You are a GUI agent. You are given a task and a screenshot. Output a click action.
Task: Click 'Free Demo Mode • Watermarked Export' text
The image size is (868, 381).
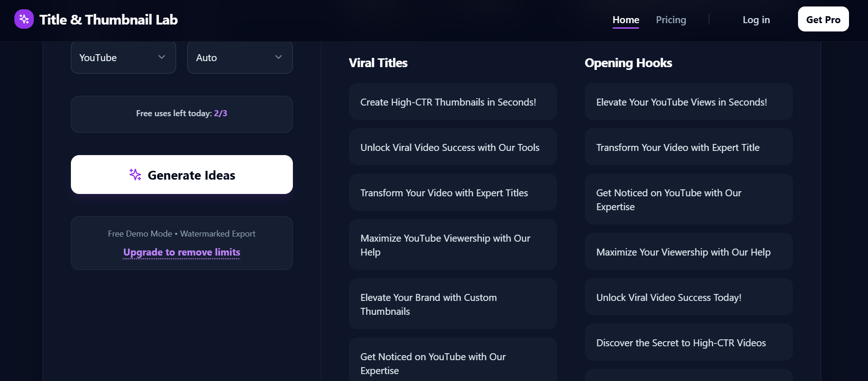[182, 234]
